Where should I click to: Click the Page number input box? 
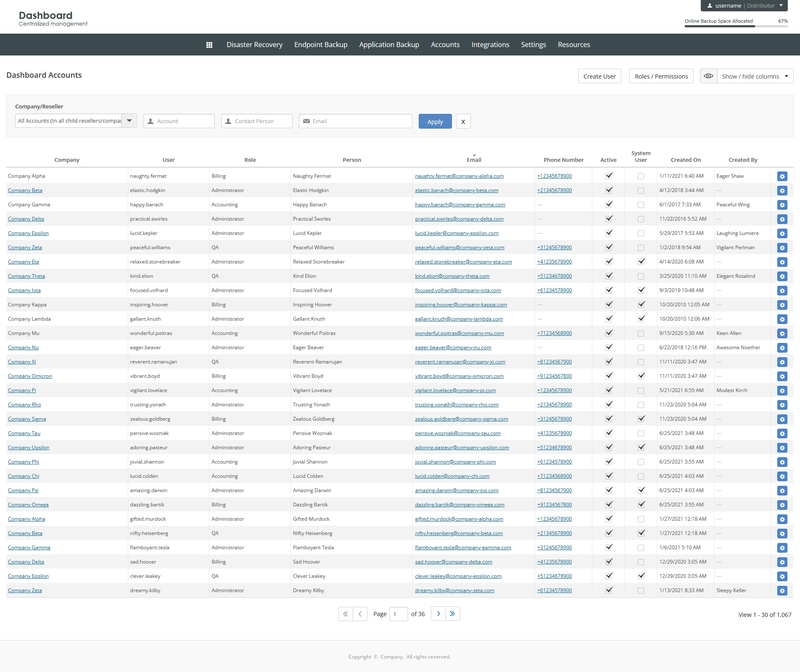pyautogui.click(x=399, y=614)
